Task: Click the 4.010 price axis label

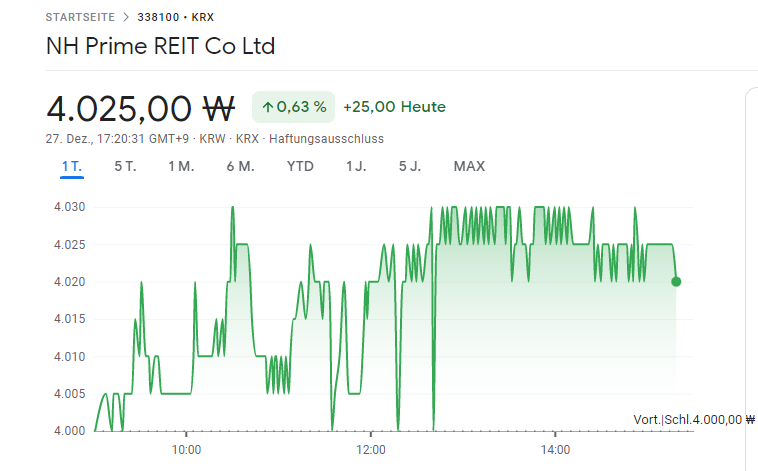Action: point(70,357)
